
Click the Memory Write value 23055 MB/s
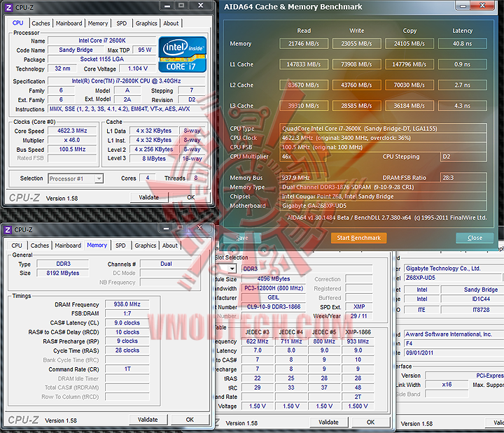(356, 43)
